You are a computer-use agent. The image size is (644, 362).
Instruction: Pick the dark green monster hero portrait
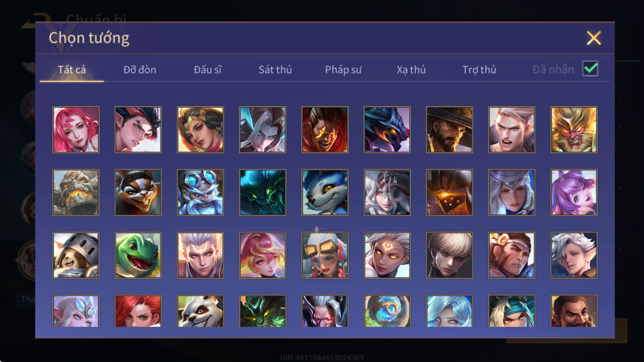(262, 192)
